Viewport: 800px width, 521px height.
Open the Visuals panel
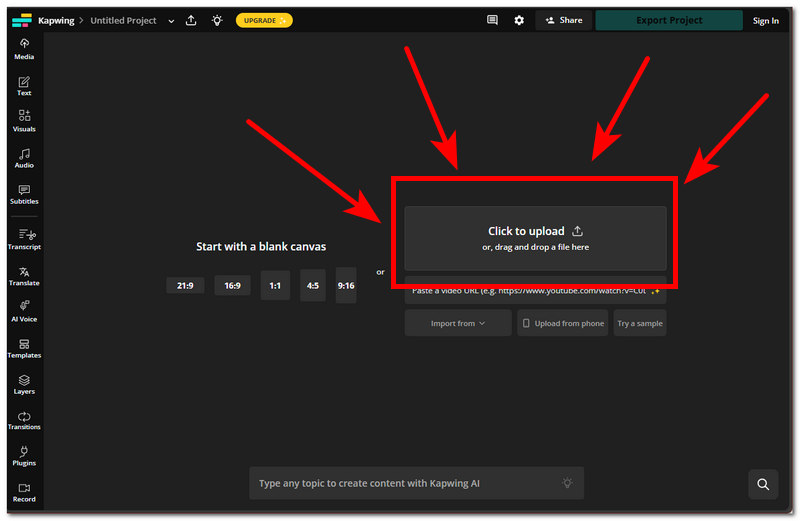24,121
